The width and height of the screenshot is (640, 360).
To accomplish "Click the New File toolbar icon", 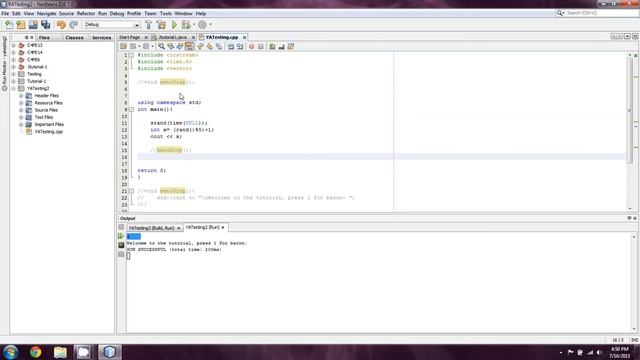I will tap(9, 25).
